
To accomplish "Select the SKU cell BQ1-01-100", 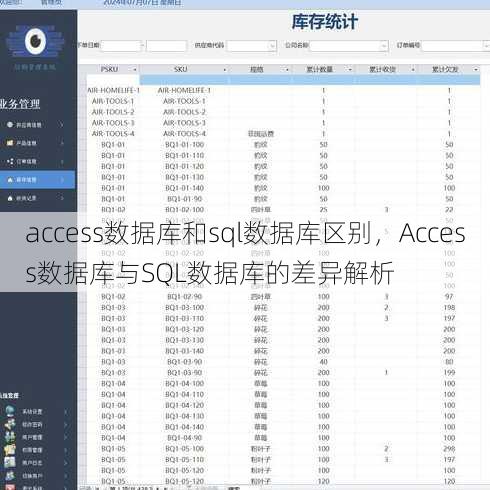I will pos(185,145).
